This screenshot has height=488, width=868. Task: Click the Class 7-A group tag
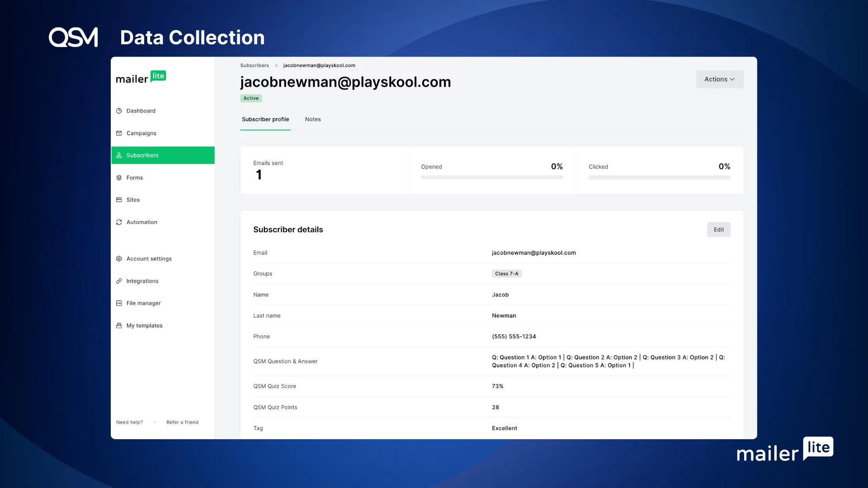coord(507,274)
